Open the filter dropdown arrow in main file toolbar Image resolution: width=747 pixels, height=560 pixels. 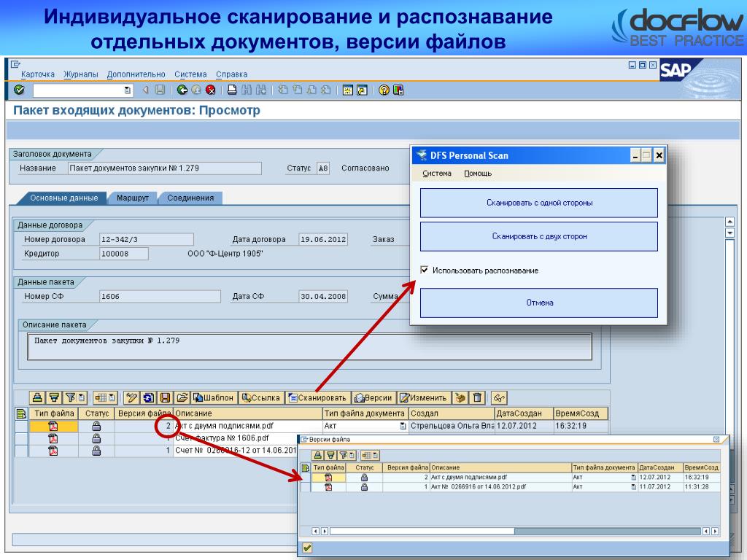[82, 397]
